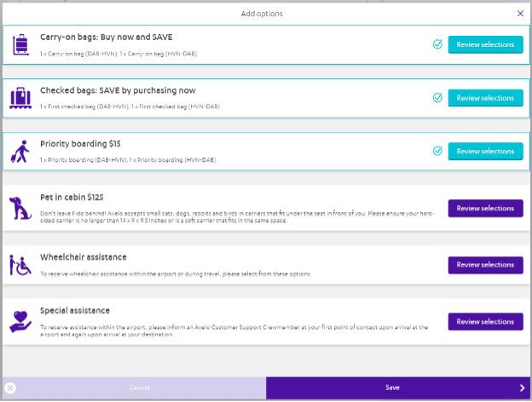Click the special assistance heart-in-hand icon

point(20,322)
